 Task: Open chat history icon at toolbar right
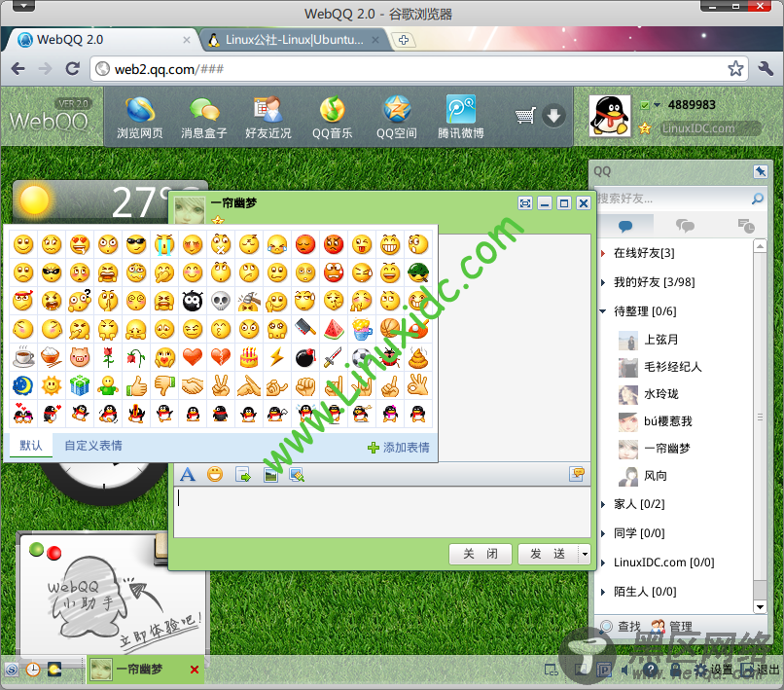(577, 474)
